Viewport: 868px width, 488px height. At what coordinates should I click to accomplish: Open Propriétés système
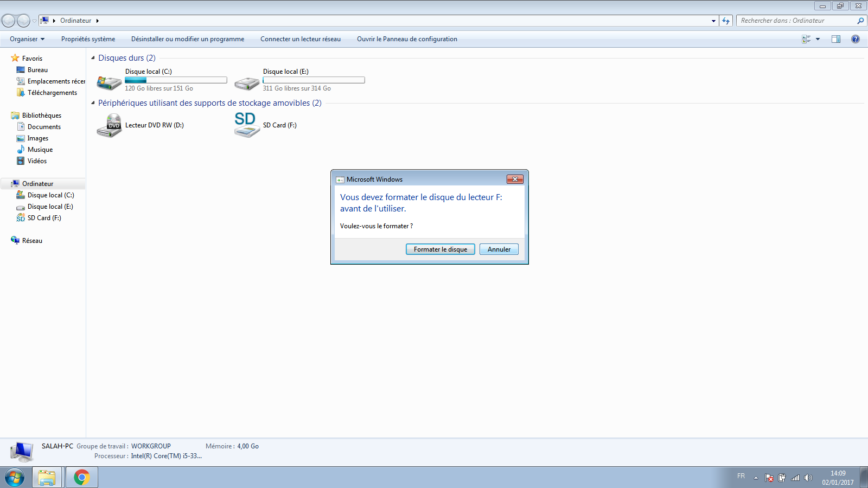tap(88, 39)
